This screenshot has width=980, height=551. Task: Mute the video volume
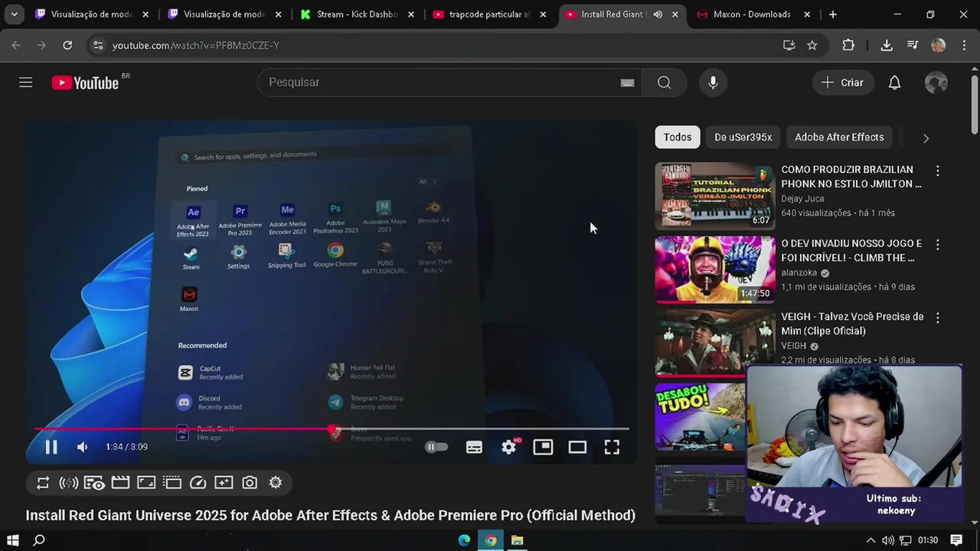(82, 447)
